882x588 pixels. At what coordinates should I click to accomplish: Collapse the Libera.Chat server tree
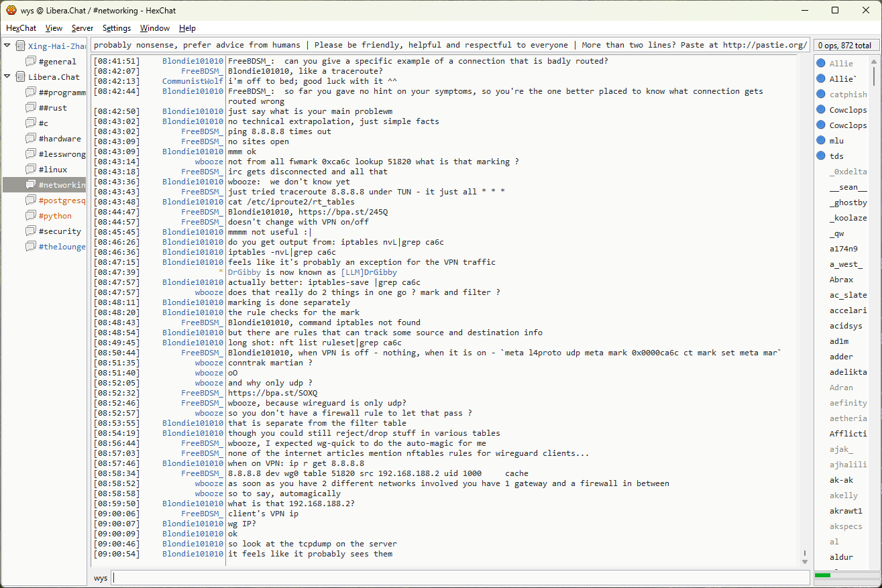tap(7, 76)
